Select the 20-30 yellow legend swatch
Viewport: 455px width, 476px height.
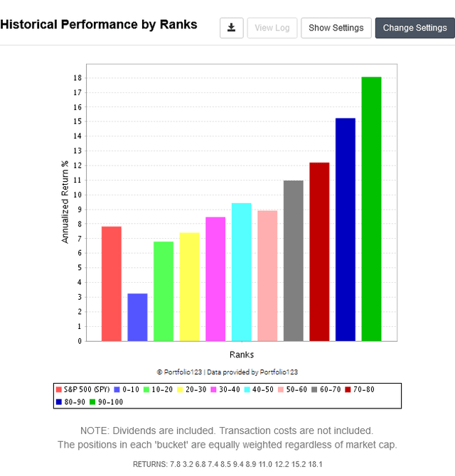pyautogui.click(x=181, y=389)
